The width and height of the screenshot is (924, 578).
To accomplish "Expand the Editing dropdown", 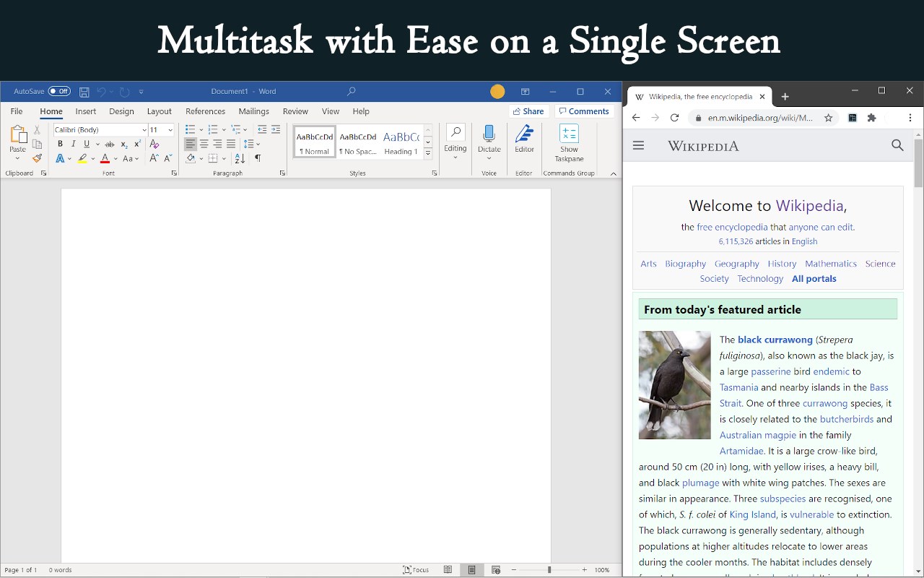I will 456,142.
